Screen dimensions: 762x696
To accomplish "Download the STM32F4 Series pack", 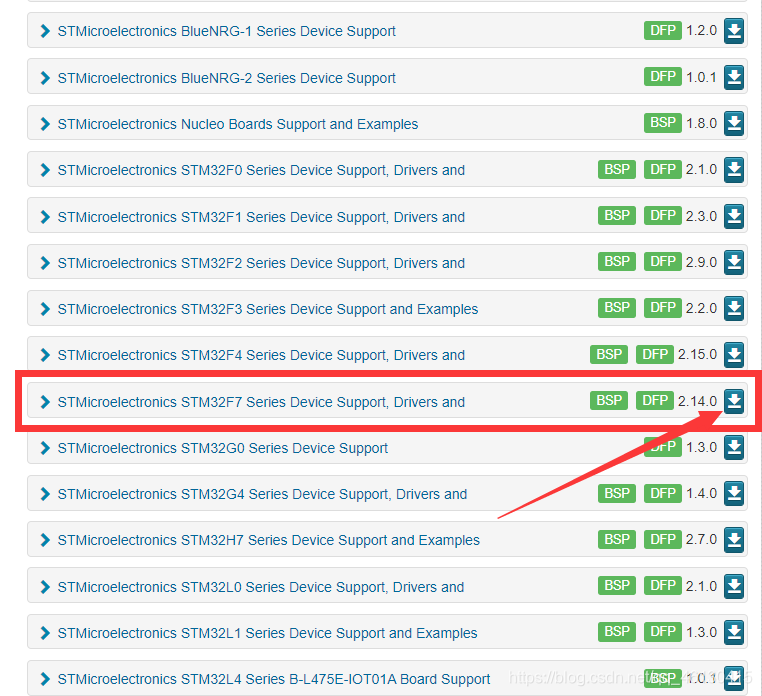I will tap(734, 355).
